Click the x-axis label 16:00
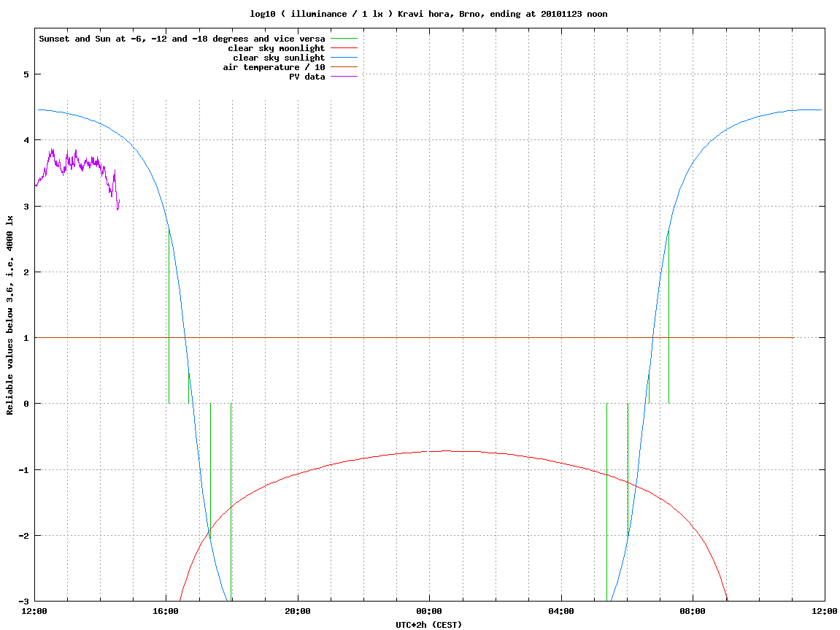Image resolution: width=840 pixels, height=630 pixels. (x=166, y=611)
